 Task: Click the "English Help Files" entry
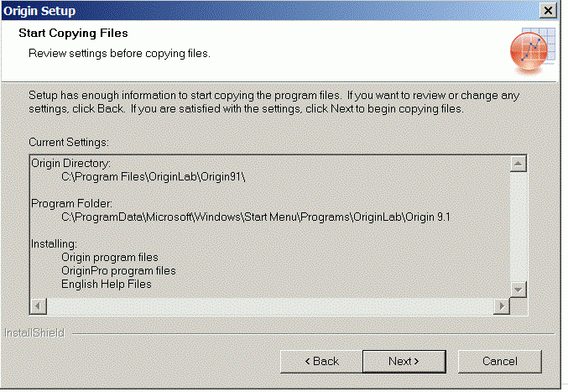point(107,284)
